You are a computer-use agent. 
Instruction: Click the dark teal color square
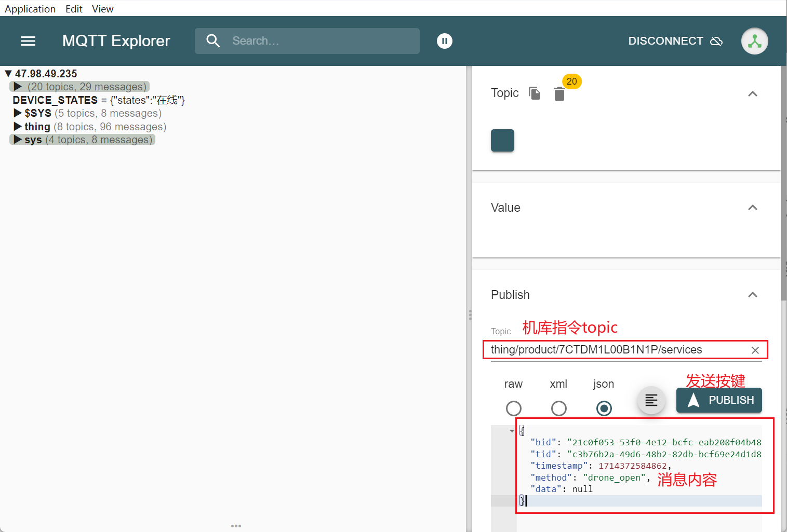[502, 141]
